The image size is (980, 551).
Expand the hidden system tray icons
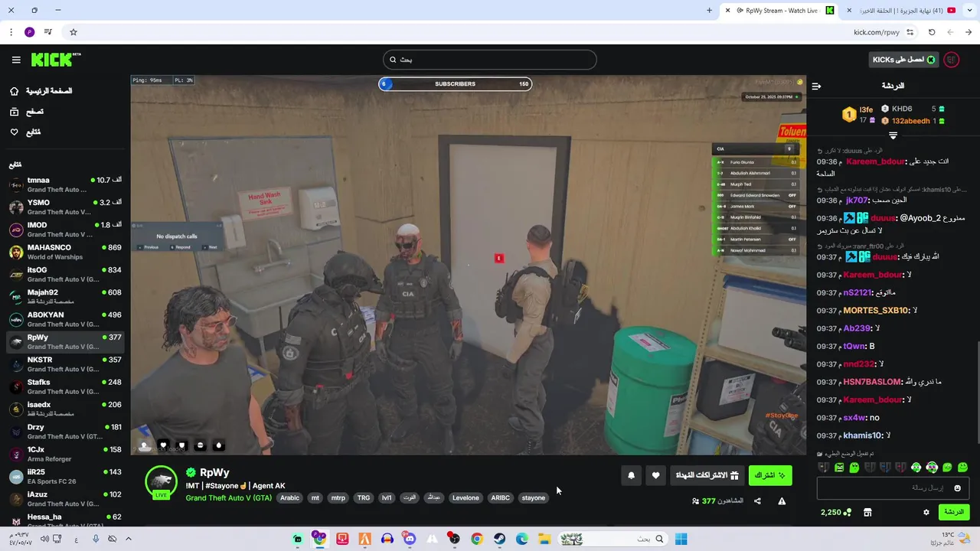pos(128,539)
